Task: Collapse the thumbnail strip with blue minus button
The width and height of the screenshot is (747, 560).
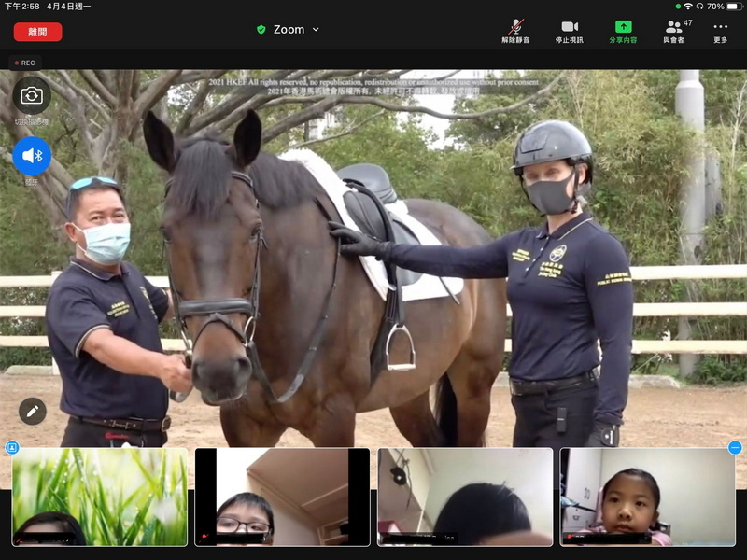Action: pos(735,448)
